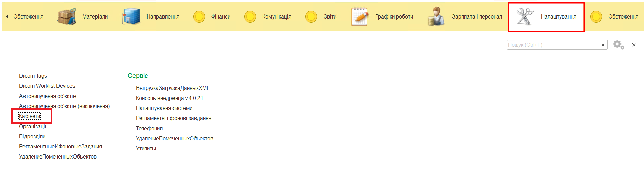Image resolution: width=644 pixels, height=176 pixels.
Task: Click the yellow circle icon beside Комунікація
Action: pos(250,16)
